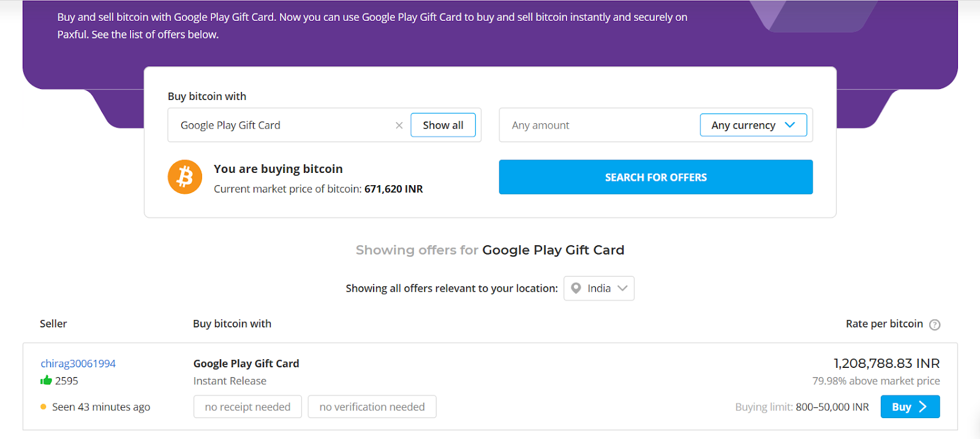Click the yellow seen-status dot
980x439 pixels.
coord(43,407)
